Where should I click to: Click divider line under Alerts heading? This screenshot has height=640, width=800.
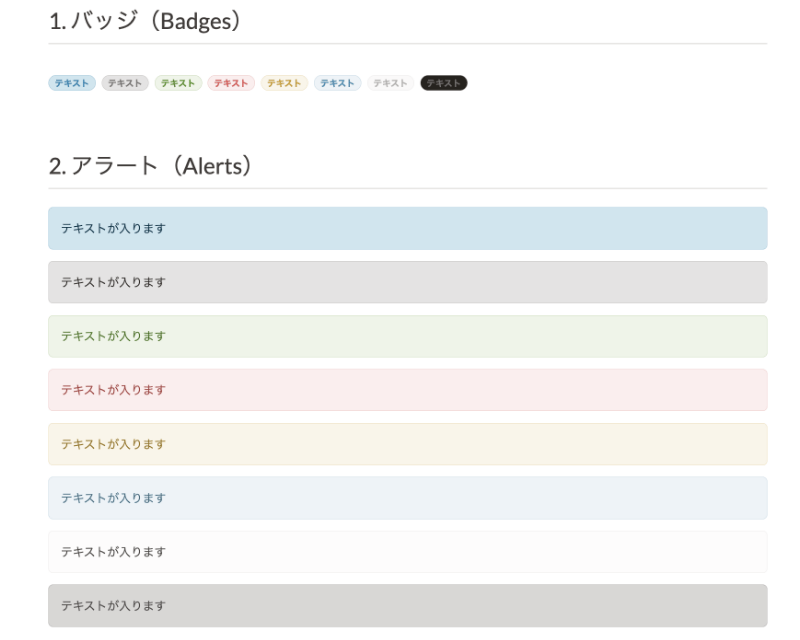point(407,188)
